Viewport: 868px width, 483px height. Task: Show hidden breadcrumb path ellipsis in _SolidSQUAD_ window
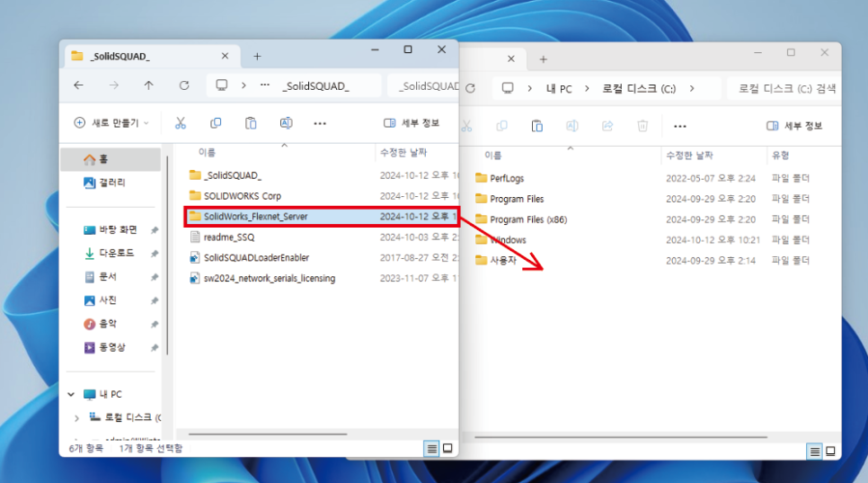click(x=265, y=85)
